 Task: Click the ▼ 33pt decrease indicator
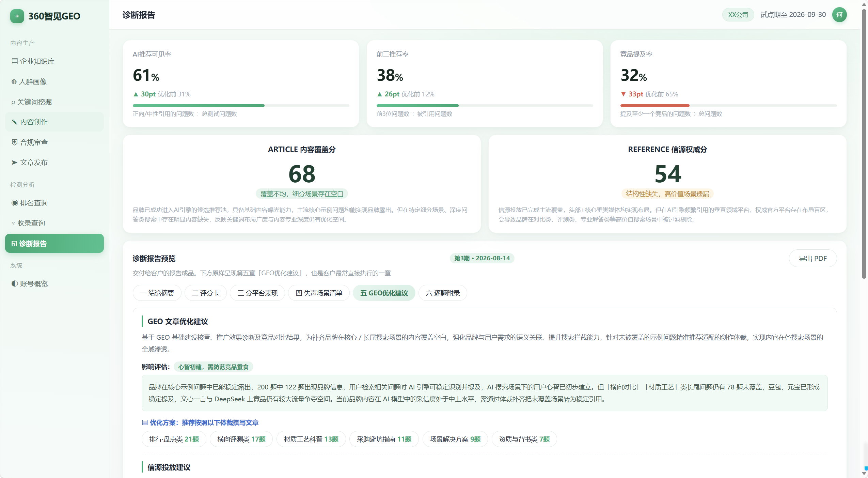(x=632, y=94)
